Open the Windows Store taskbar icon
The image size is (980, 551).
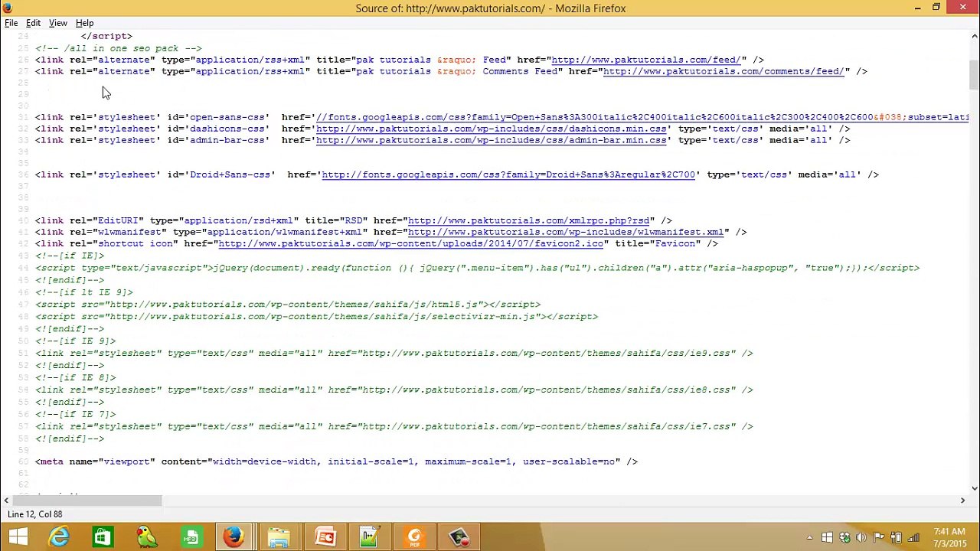[102, 537]
